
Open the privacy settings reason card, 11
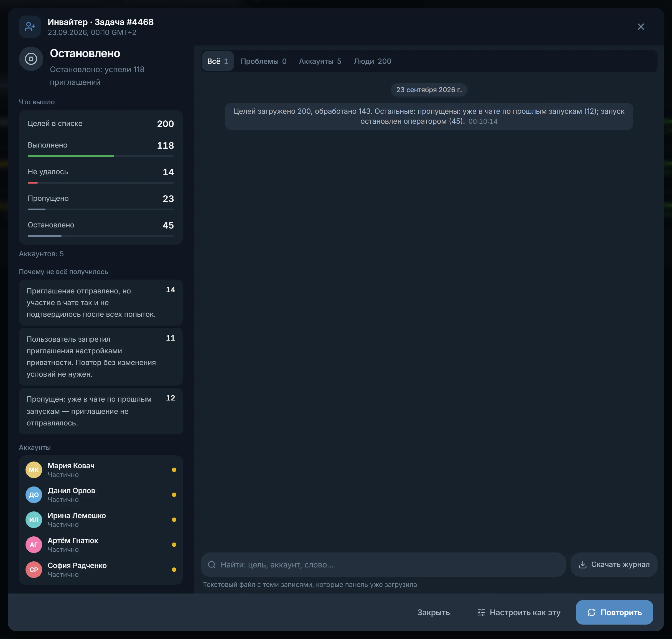pos(101,356)
